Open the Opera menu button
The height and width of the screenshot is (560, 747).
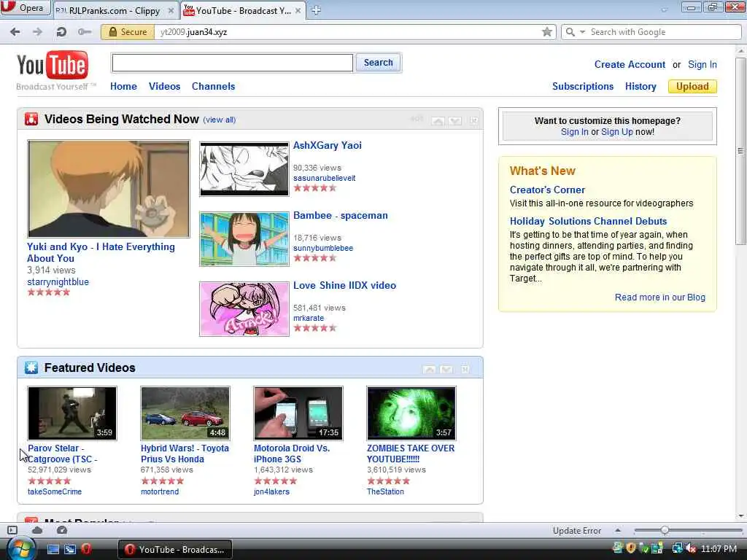(25, 8)
